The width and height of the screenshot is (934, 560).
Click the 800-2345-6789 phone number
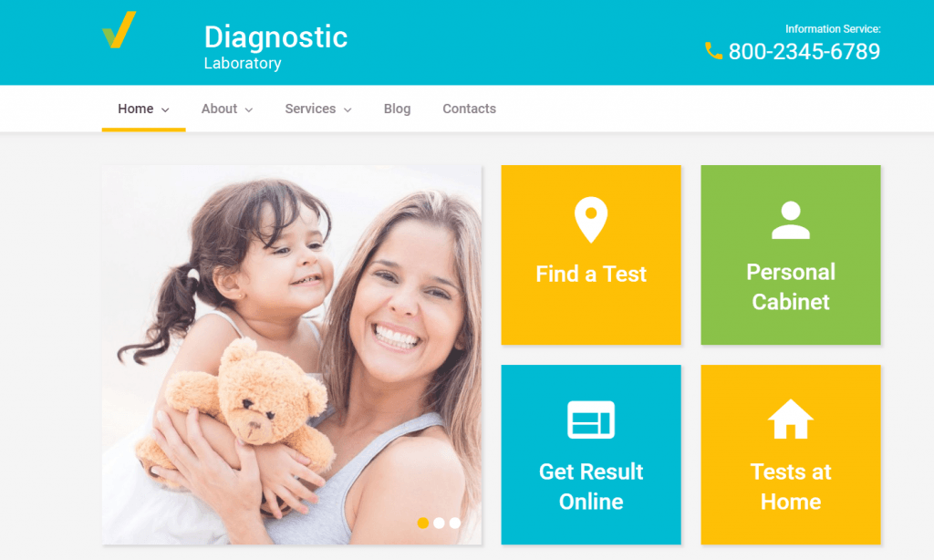click(x=804, y=52)
